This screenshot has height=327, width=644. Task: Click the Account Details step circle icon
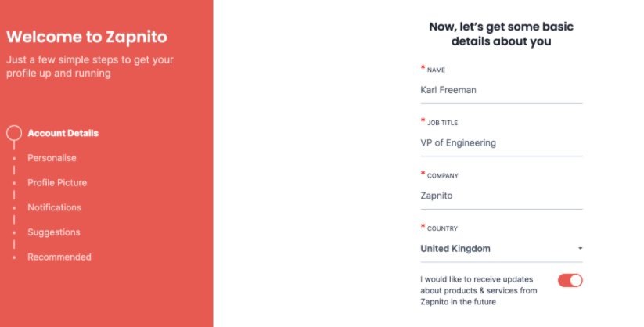(14, 133)
